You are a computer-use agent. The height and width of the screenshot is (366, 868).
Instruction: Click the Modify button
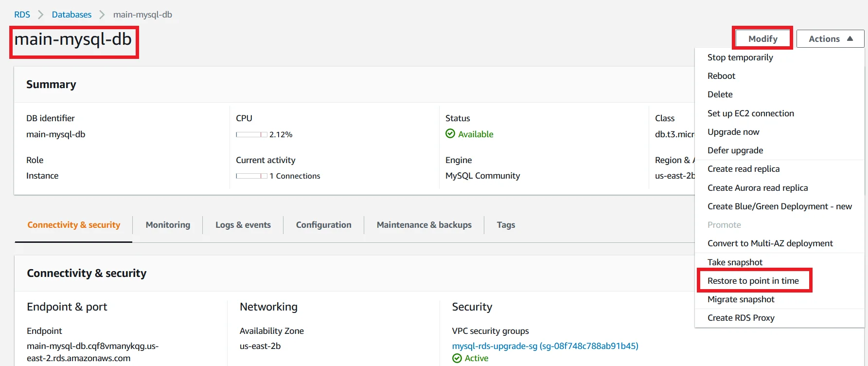coord(762,38)
